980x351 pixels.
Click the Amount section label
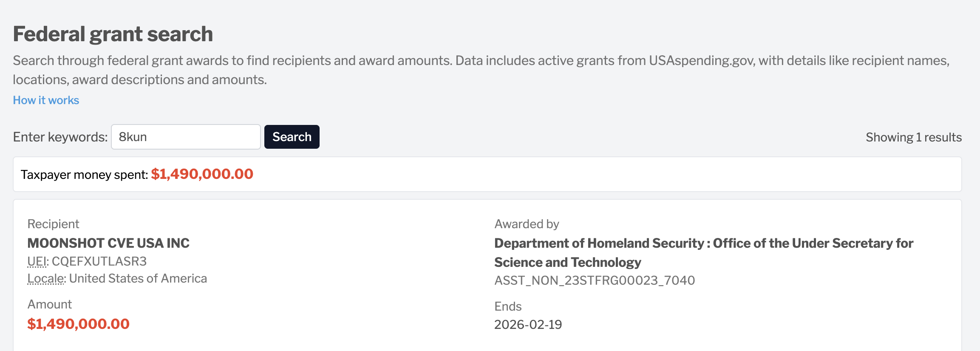pyautogui.click(x=50, y=304)
